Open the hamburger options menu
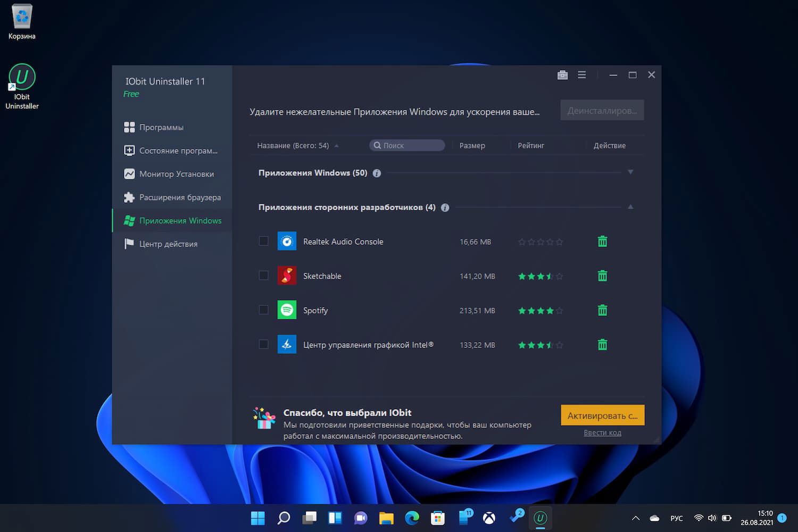 pyautogui.click(x=582, y=75)
